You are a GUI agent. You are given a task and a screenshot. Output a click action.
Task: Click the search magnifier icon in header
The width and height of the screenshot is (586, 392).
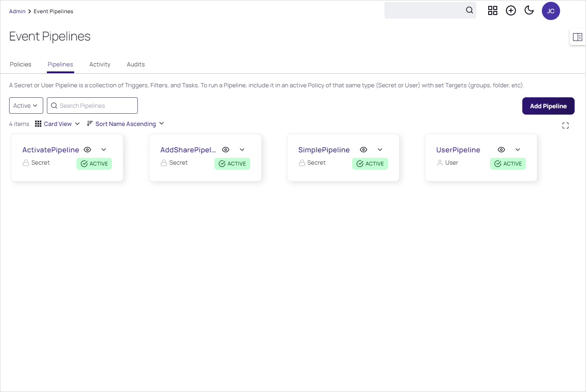(470, 10)
